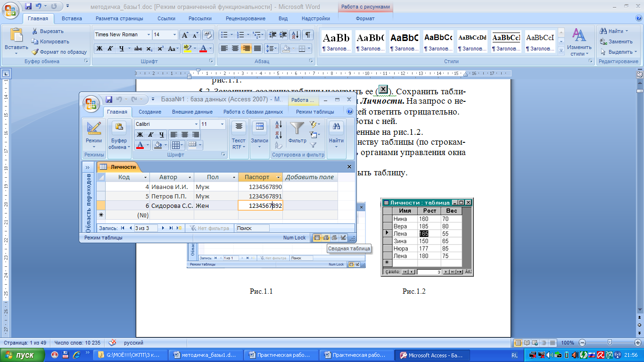Viewport: 644px width, 362px height.
Task: Toggle right alignment in Word paragraph group
Action: [x=246, y=49]
